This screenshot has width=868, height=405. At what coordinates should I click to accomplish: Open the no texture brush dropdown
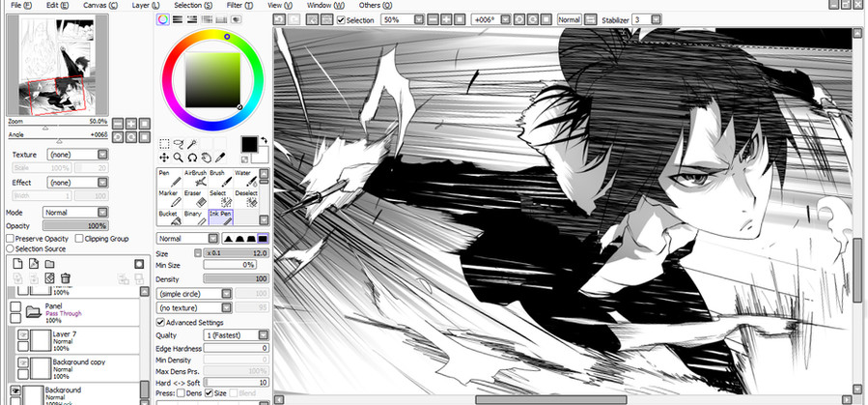tap(194, 307)
